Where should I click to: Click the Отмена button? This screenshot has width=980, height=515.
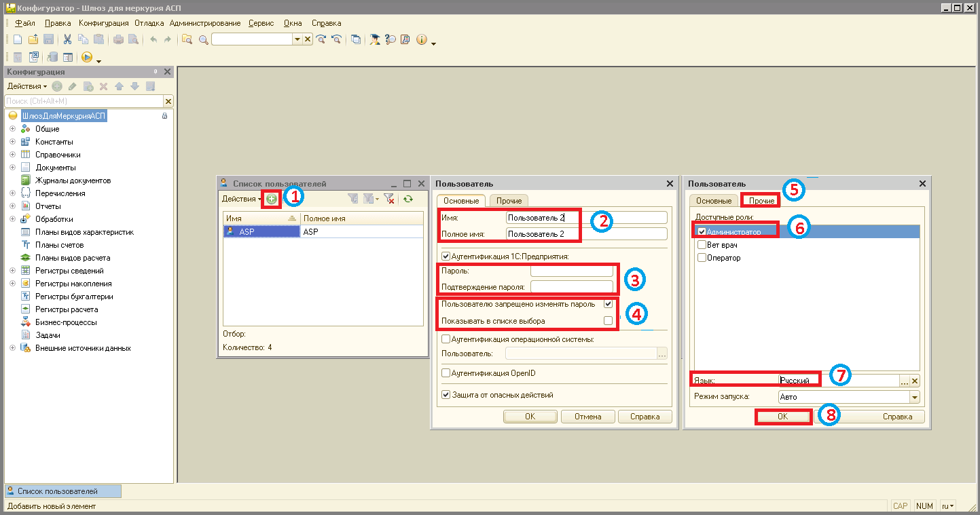588,417
